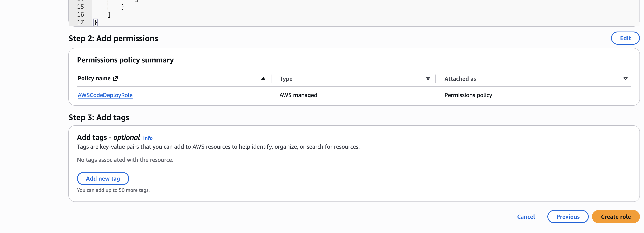Click the closing brace on line 17
This screenshot has width=644, height=233.
click(95, 22)
